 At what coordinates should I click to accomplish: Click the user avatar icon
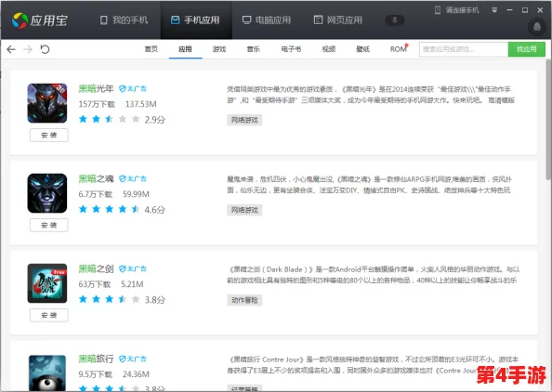pos(537,27)
